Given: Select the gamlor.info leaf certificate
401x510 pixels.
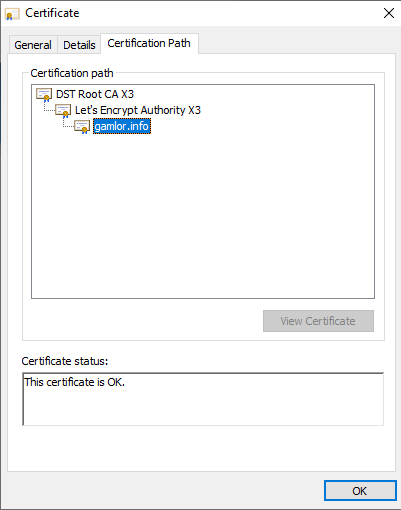Looking at the screenshot, I should tap(122, 126).
